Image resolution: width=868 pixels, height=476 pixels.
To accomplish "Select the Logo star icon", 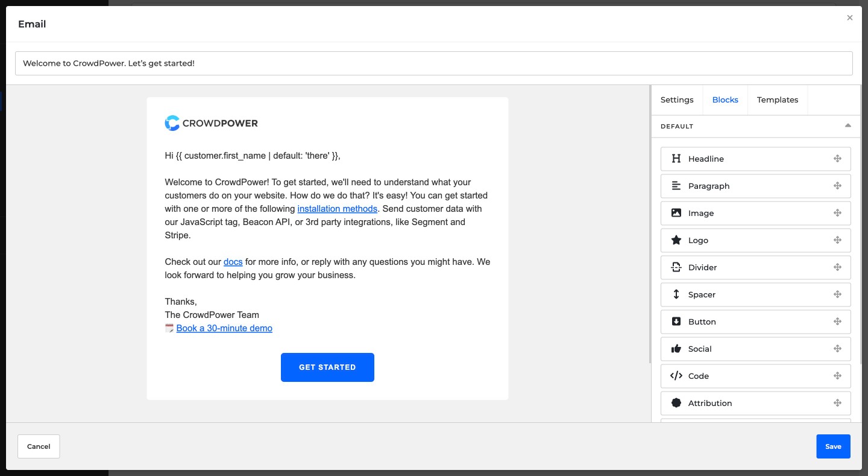I will [676, 240].
